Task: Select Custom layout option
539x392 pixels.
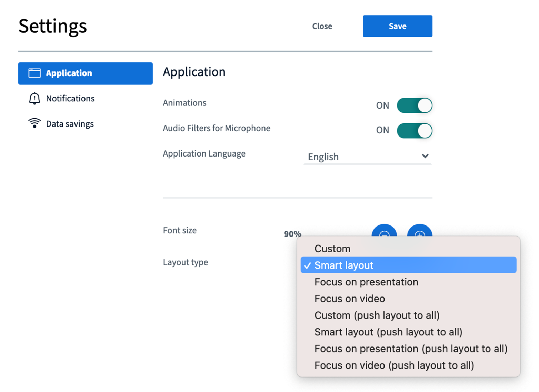Action: [x=332, y=249]
